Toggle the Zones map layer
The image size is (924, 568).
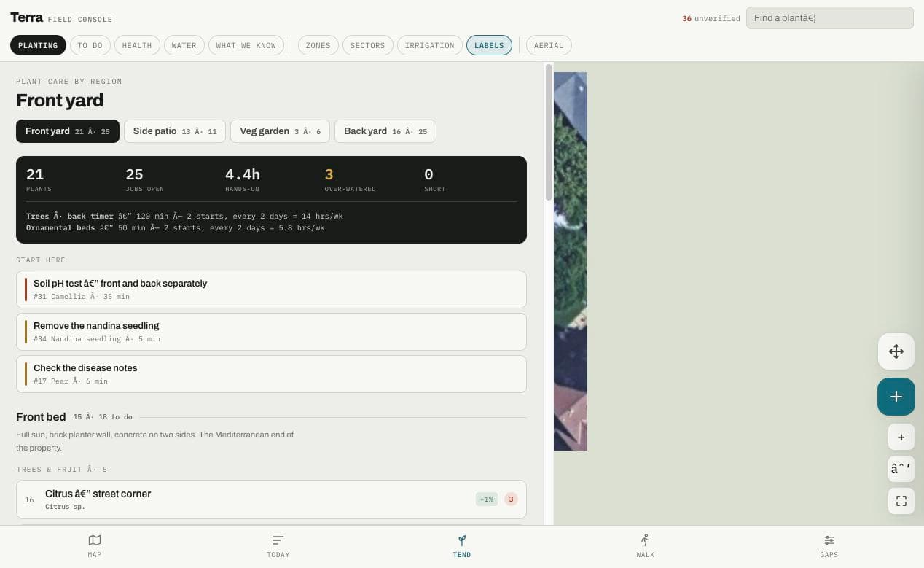[318, 45]
